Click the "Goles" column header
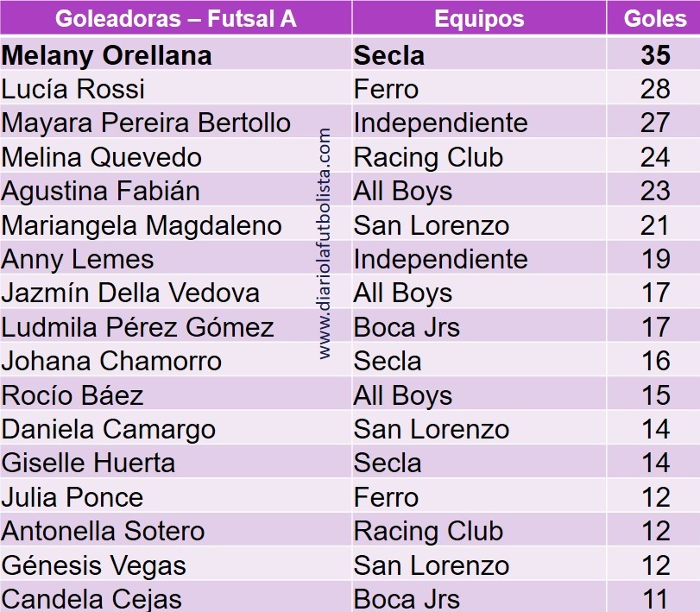This screenshot has width=700, height=612. (x=655, y=19)
